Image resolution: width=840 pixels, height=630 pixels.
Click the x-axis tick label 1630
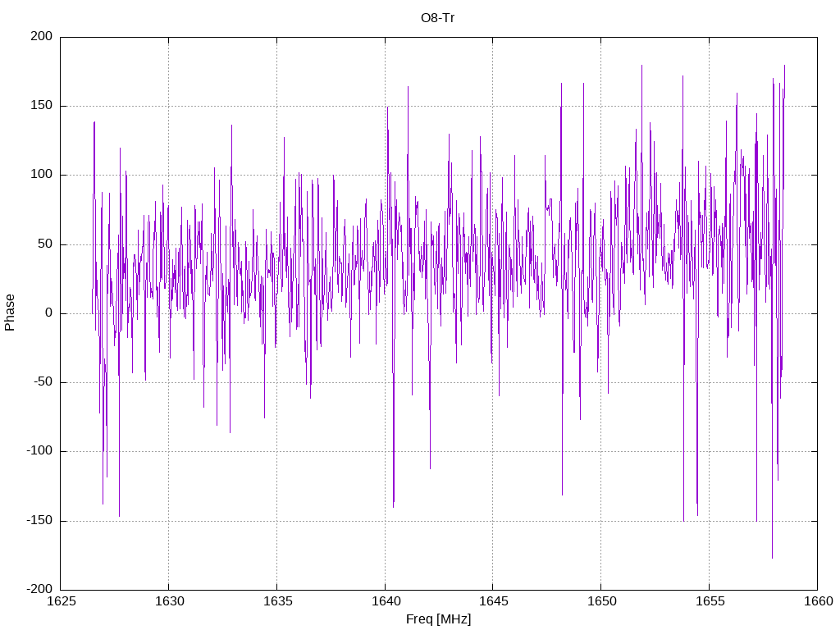click(x=169, y=601)
